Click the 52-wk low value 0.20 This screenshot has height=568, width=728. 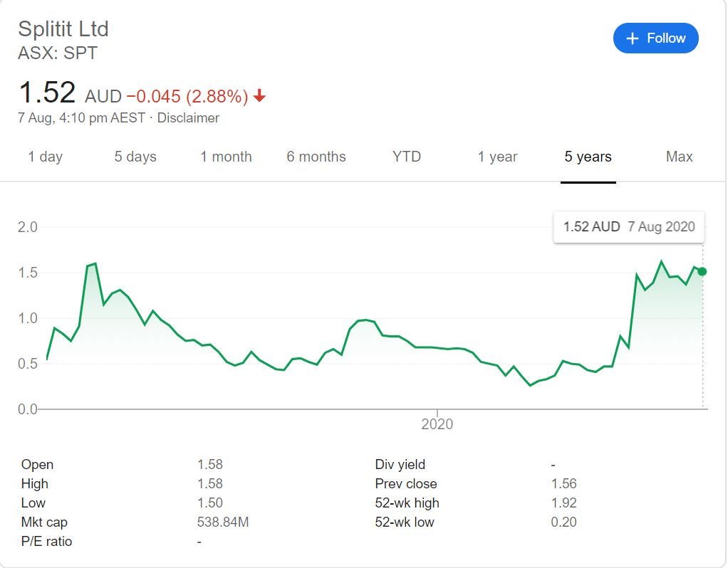[563, 522]
